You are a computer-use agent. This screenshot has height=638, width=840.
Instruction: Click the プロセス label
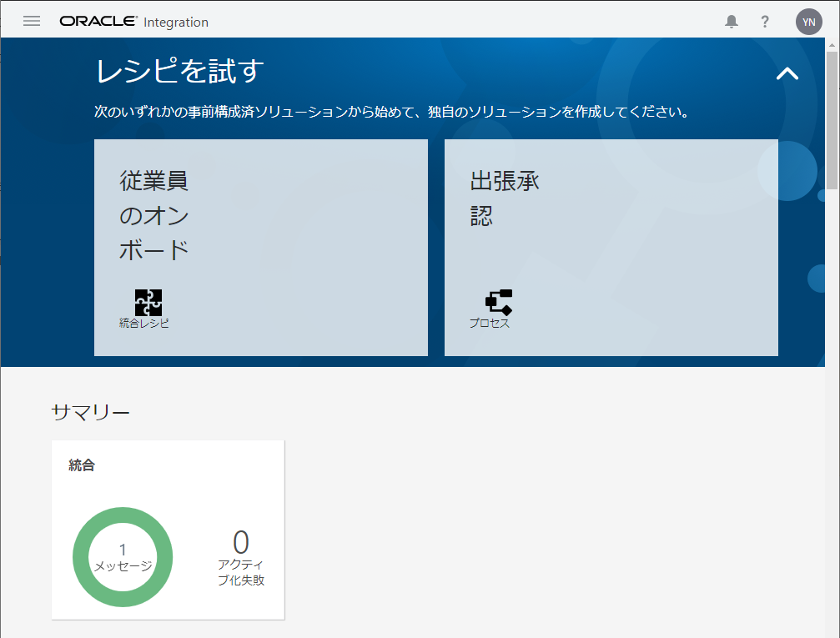[x=490, y=324]
